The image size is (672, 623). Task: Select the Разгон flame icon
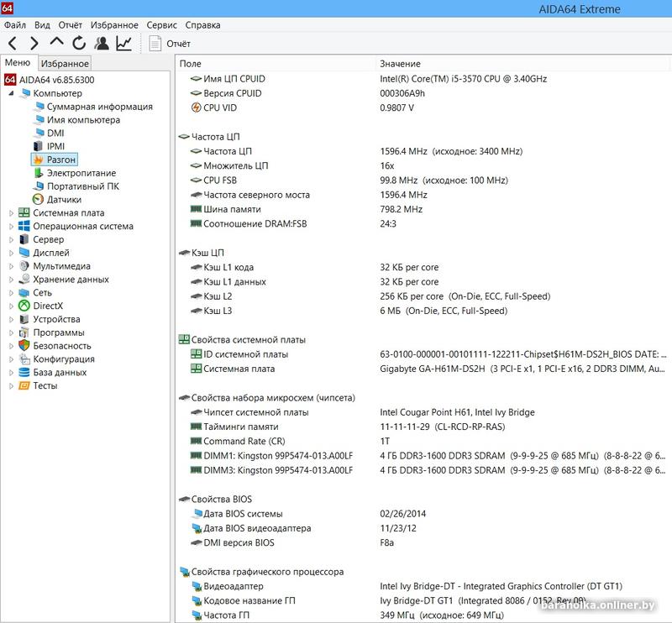point(39,160)
